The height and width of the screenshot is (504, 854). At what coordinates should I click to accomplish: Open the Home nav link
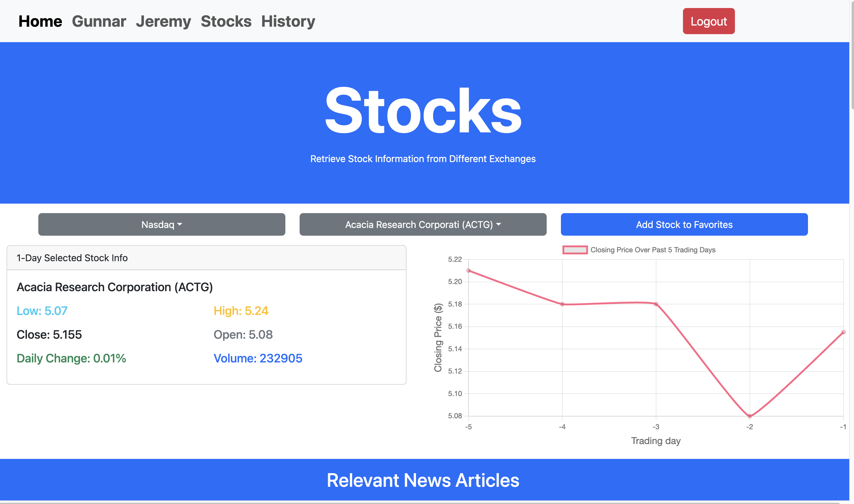(x=40, y=21)
